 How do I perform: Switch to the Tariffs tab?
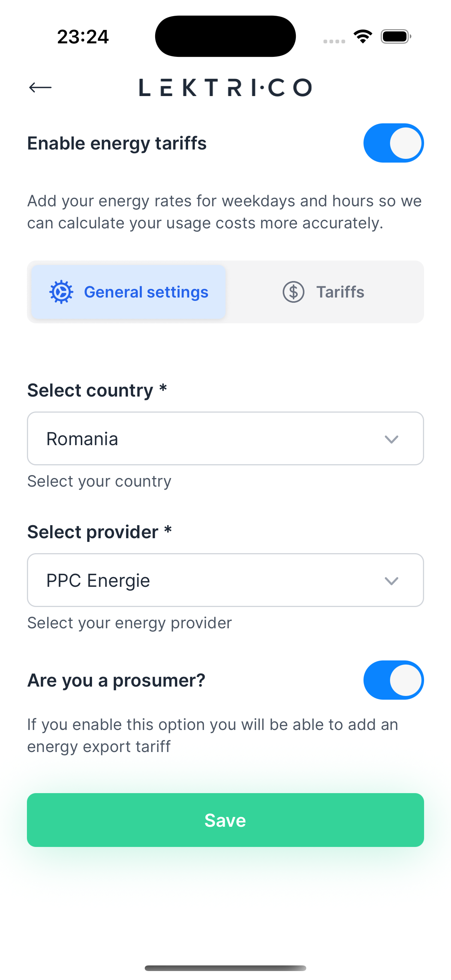pyautogui.click(x=324, y=292)
